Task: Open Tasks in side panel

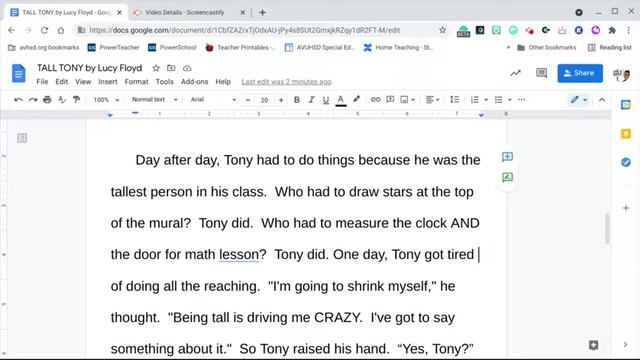Action: [626, 162]
